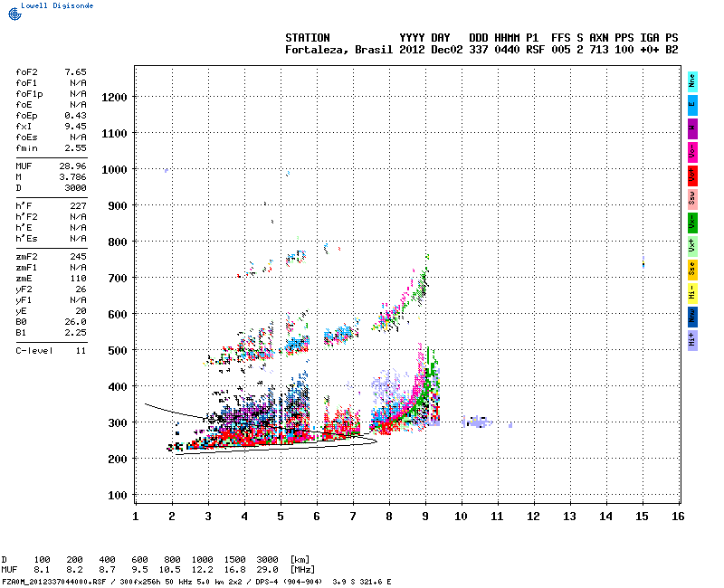This screenshot has height=588, width=724.
Task: Click the yE value 20
Action: pos(81,311)
